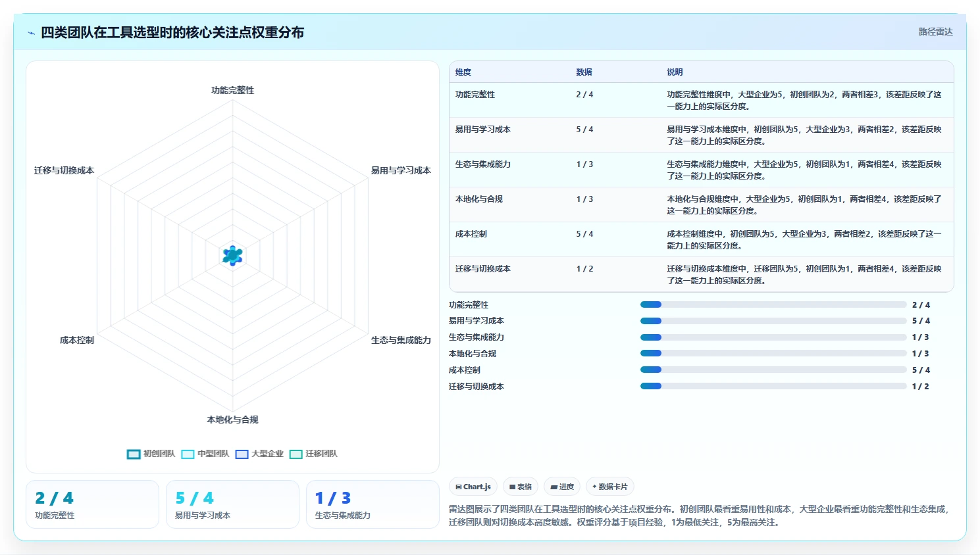The image size is (980, 555).
Task: Click the 生态与集成能力 progress bar
Action: pos(773,337)
